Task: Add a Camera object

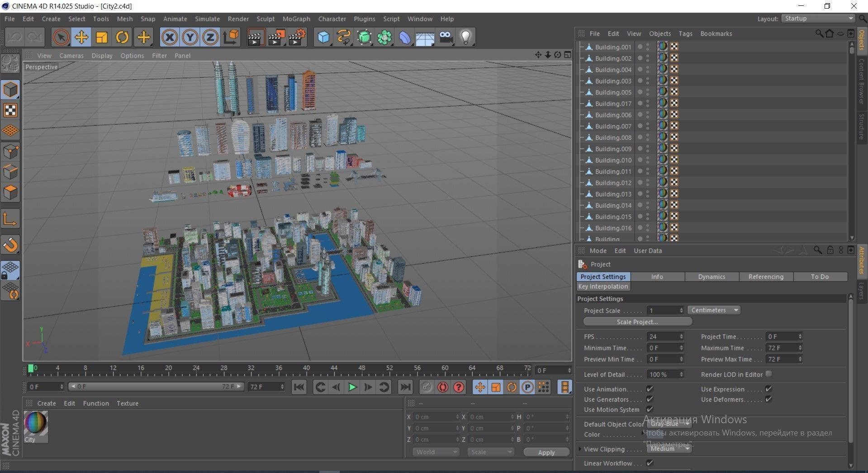Action: click(446, 37)
